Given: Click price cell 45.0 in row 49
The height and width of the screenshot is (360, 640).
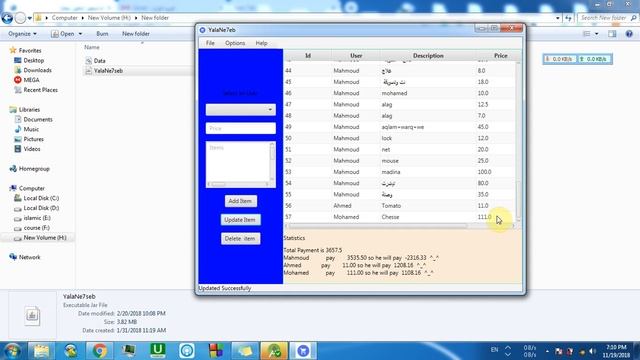Looking at the screenshot, I should point(483,127).
